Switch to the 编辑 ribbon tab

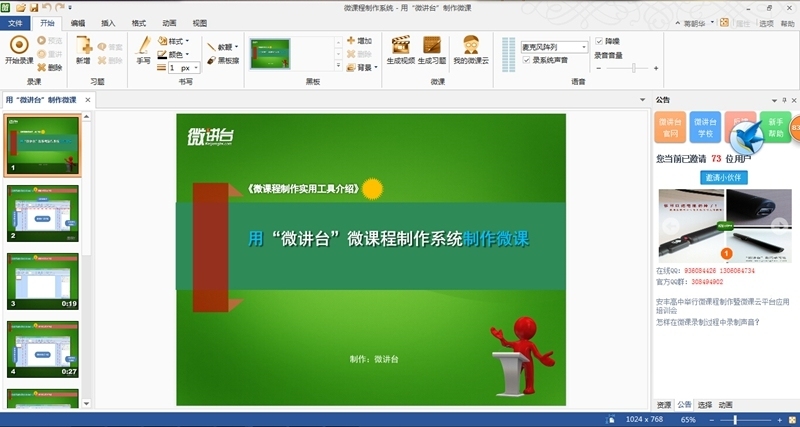click(x=78, y=23)
